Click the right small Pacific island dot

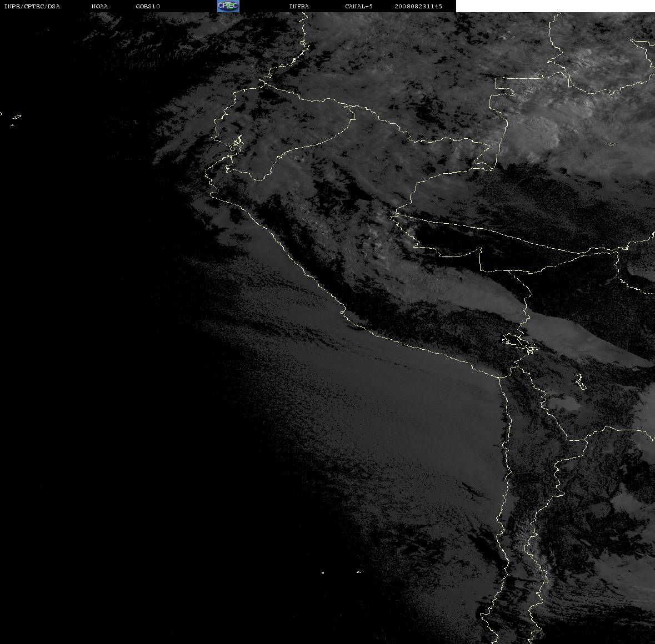pos(359,572)
